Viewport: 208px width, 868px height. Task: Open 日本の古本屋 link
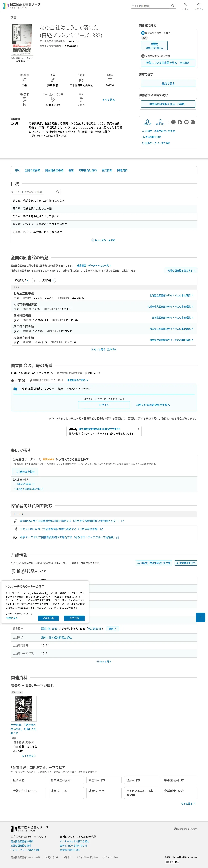[25, 484]
